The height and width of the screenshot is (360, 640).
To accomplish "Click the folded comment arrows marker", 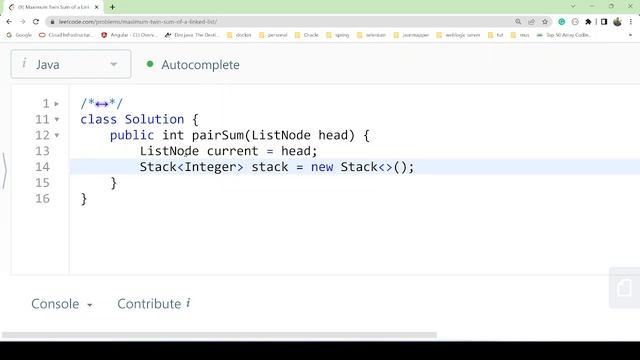I will (x=102, y=104).
